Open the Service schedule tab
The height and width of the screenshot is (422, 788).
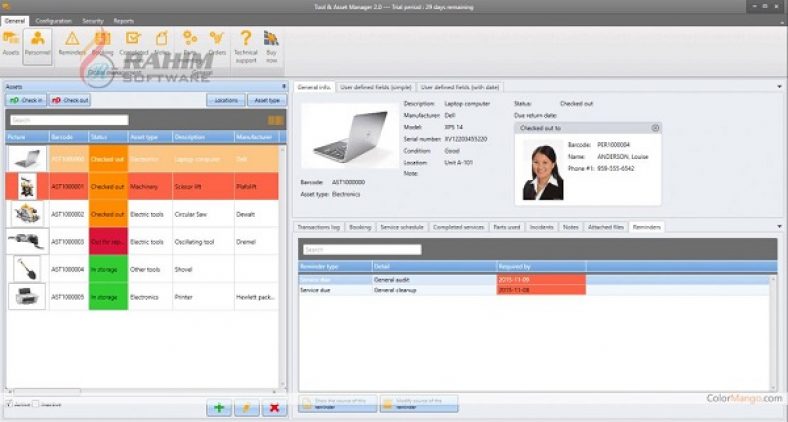402,227
